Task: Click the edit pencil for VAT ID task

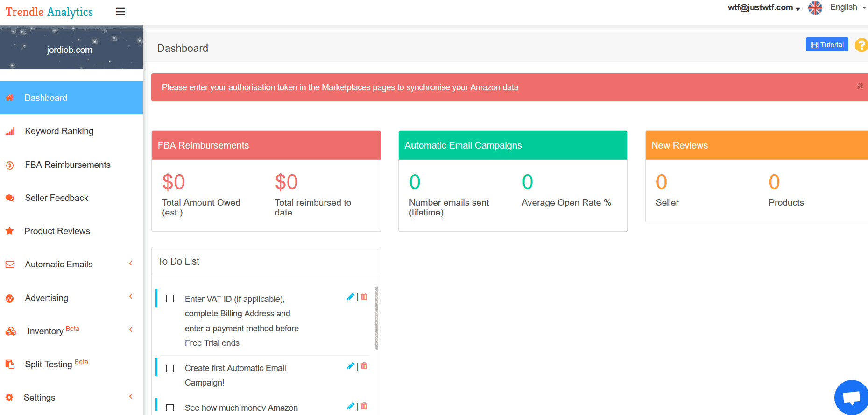Action: click(351, 297)
